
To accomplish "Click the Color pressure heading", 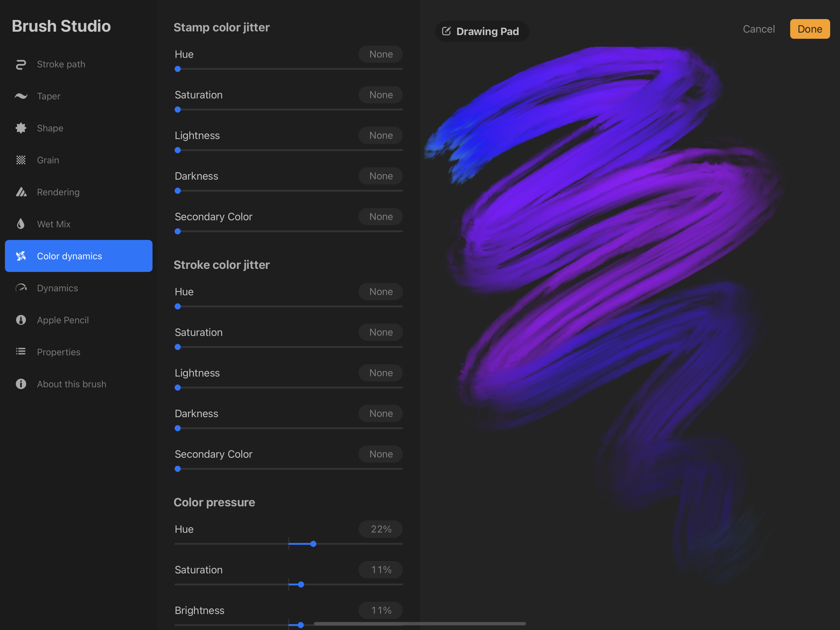I will pos(214,502).
